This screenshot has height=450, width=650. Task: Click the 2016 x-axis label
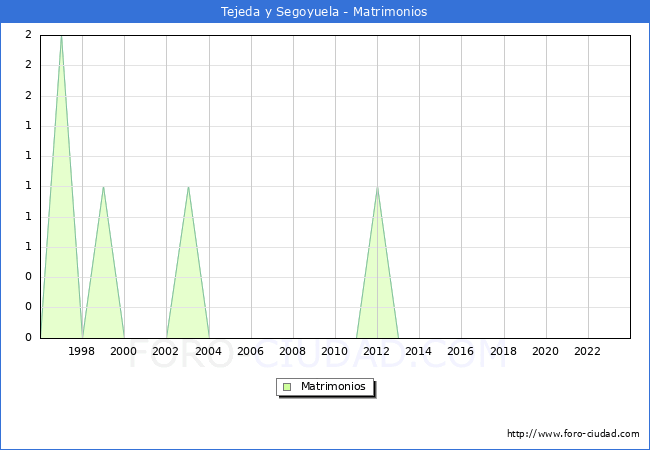point(460,351)
